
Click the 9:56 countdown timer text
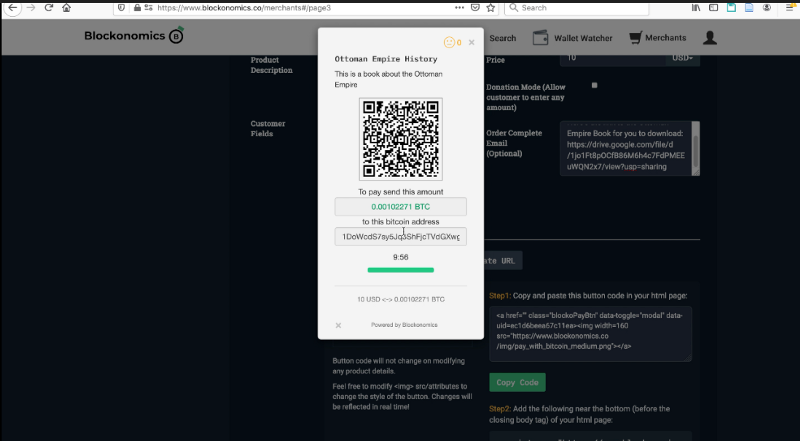pos(401,257)
